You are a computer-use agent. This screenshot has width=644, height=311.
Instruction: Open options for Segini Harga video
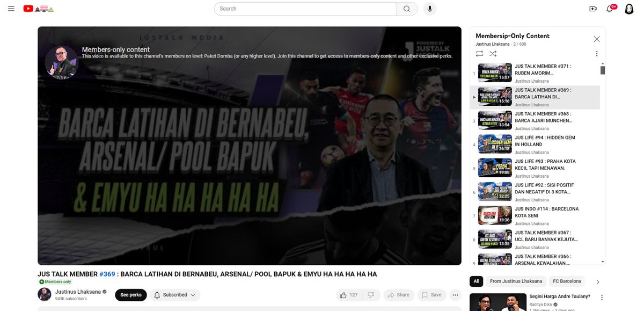(x=602, y=297)
